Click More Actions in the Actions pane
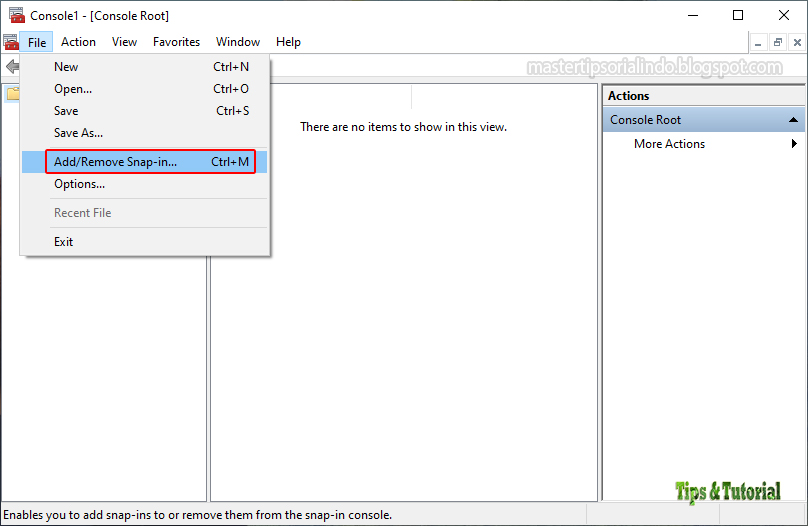Viewport: 808px width, 526px height. [x=669, y=144]
